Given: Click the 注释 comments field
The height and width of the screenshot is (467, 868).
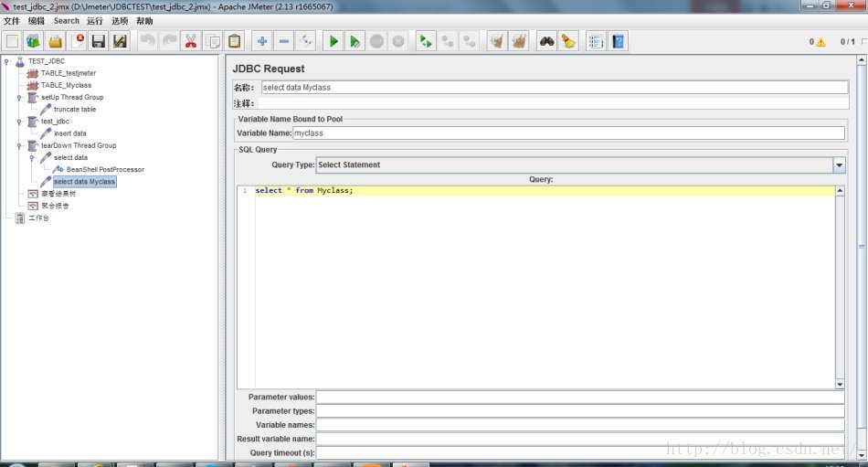Looking at the screenshot, I should pyautogui.click(x=553, y=103).
